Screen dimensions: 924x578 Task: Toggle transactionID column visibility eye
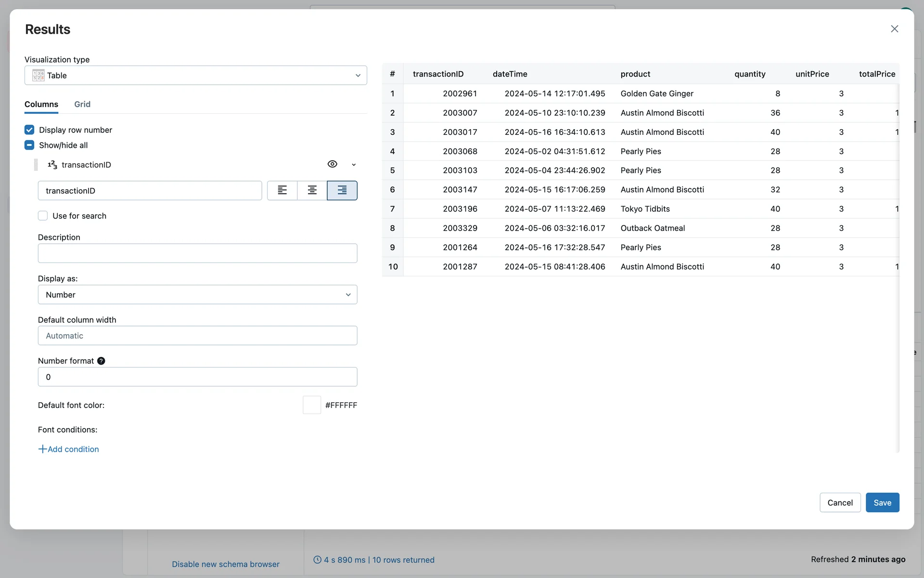tap(332, 164)
